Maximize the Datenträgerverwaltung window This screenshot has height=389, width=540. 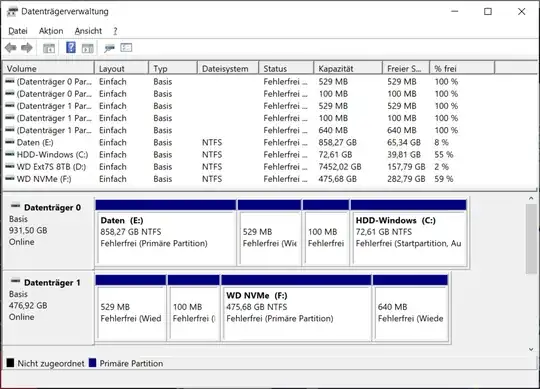point(488,12)
